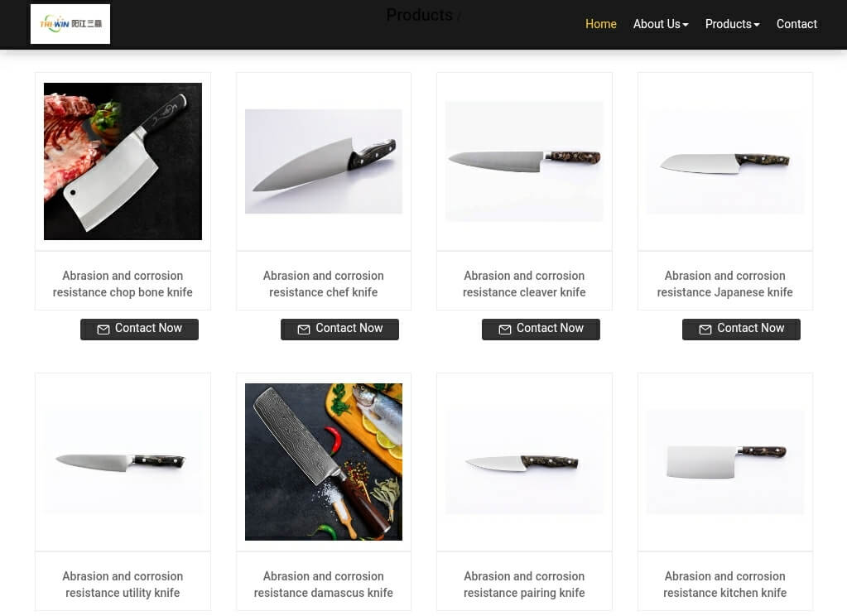Click envelope icon under chef knife
This screenshot has height=616, width=847.
coord(304,329)
